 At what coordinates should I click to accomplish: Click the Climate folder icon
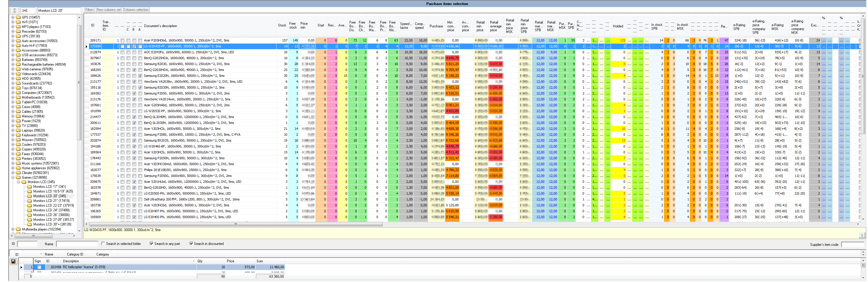click(19, 172)
